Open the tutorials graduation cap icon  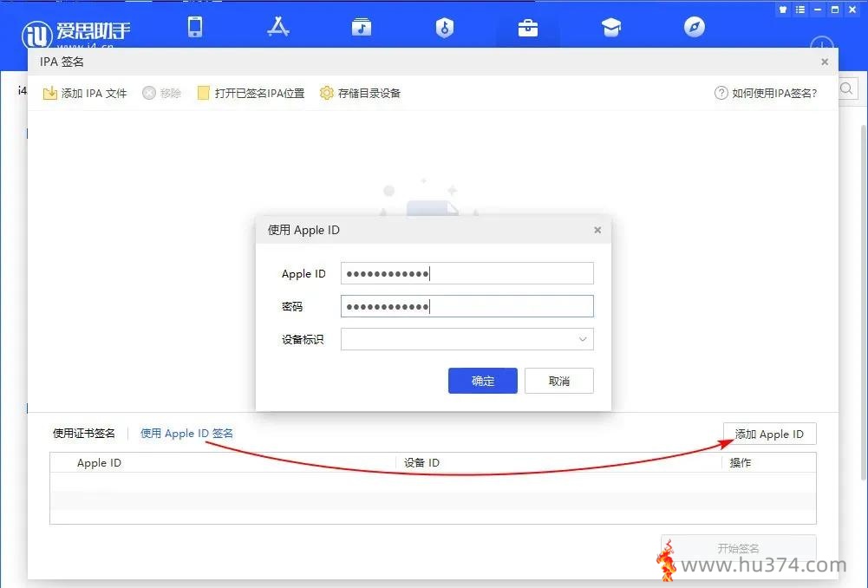point(611,27)
